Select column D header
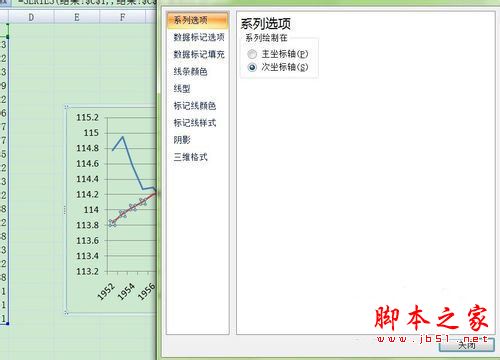This screenshot has width=500, height=360. [31, 17]
